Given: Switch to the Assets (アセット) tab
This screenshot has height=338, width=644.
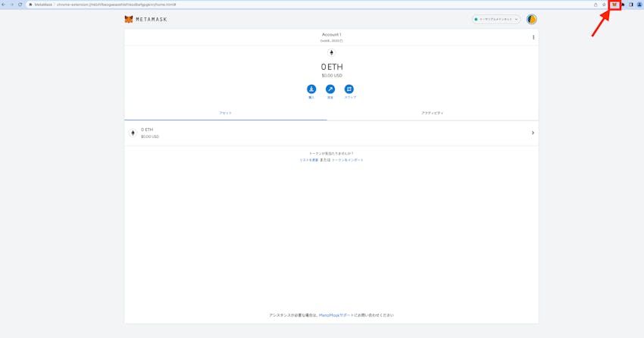Looking at the screenshot, I should click(x=225, y=113).
